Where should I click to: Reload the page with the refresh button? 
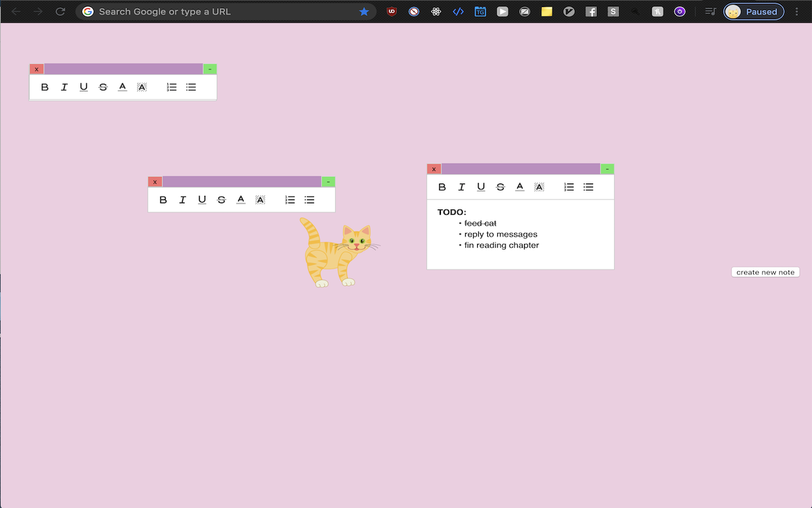coord(60,11)
